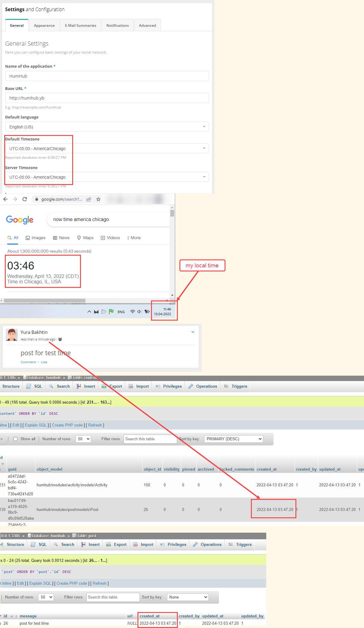
Task: Open Google News results
Action: pyautogui.click(x=61, y=238)
